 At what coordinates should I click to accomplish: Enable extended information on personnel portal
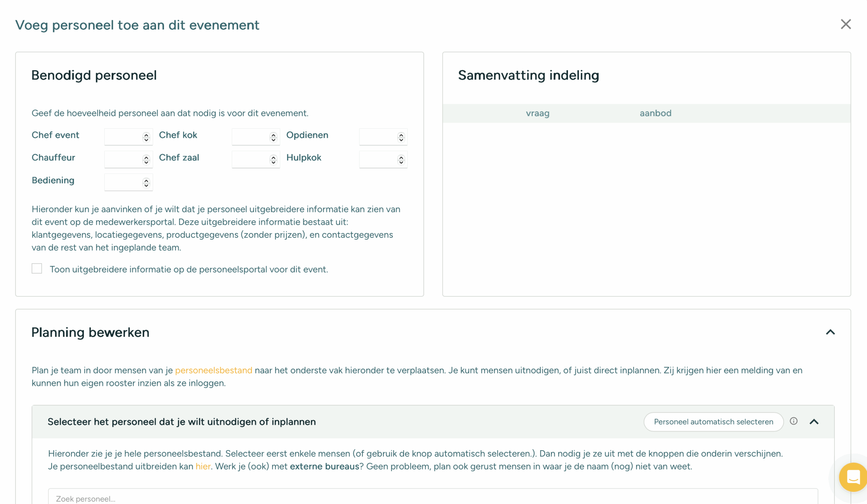37,268
